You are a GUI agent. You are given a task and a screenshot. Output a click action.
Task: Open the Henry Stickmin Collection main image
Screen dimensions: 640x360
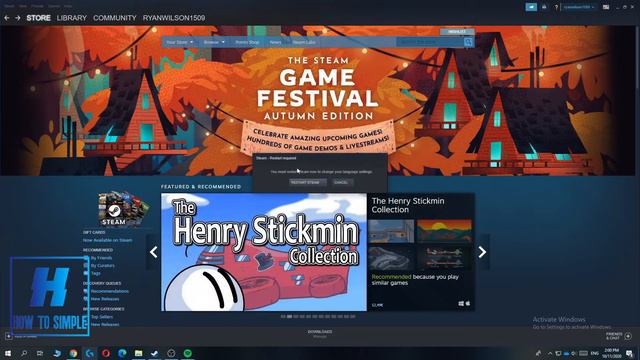click(264, 252)
